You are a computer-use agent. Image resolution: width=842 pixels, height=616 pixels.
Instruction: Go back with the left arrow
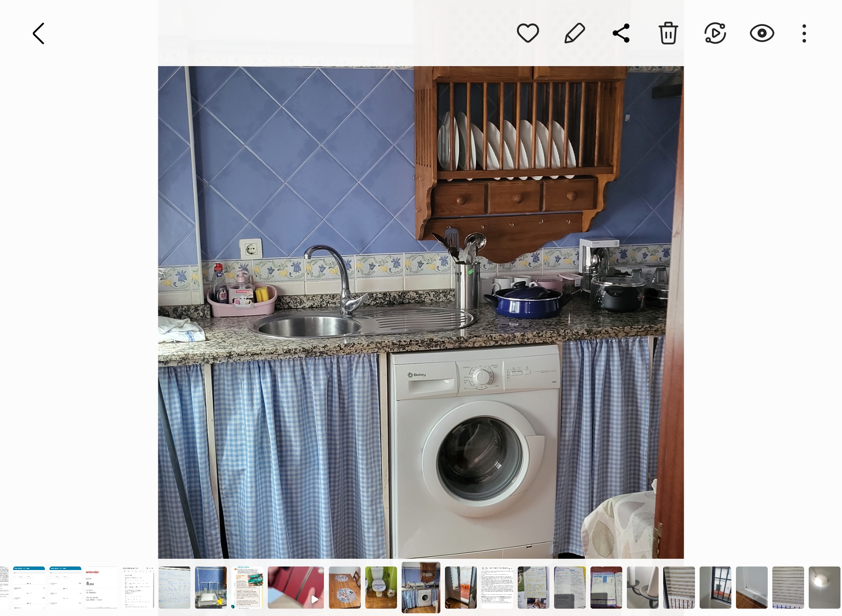(38, 34)
